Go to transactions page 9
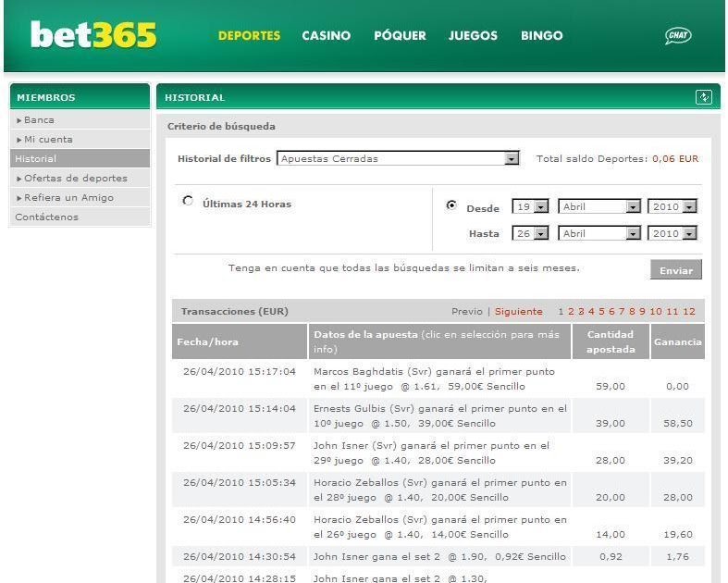Viewport: 728px width, 583px height. pyautogui.click(x=642, y=311)
